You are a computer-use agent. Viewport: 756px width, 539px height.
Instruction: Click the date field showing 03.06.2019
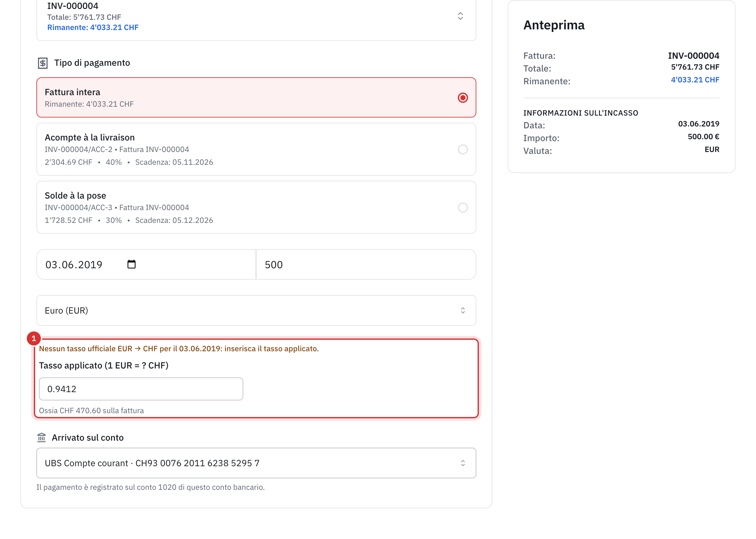(146, 264)
